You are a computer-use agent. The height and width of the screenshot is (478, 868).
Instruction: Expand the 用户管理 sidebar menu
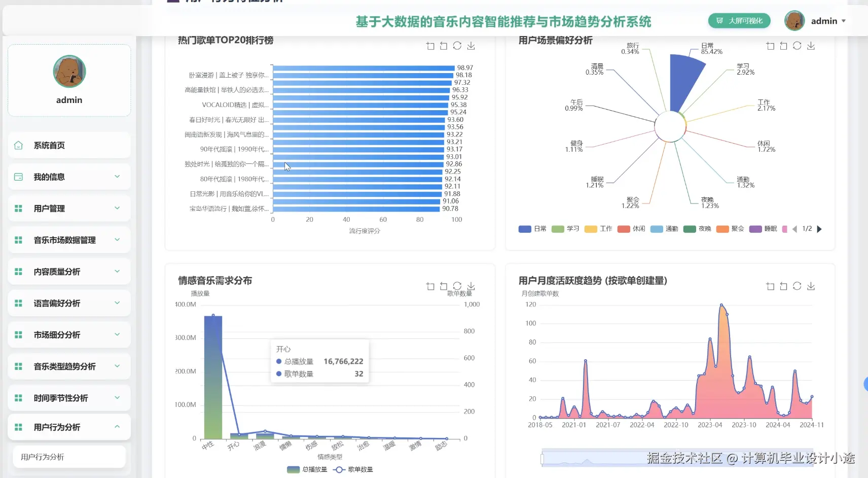[69, 208]
